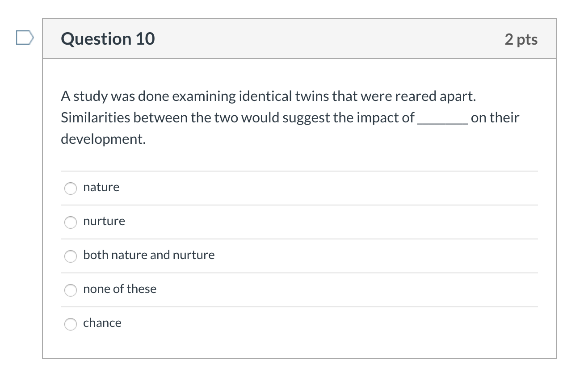
Task: Click the words "on their" after the blank
Action: (x=495, y=118)
